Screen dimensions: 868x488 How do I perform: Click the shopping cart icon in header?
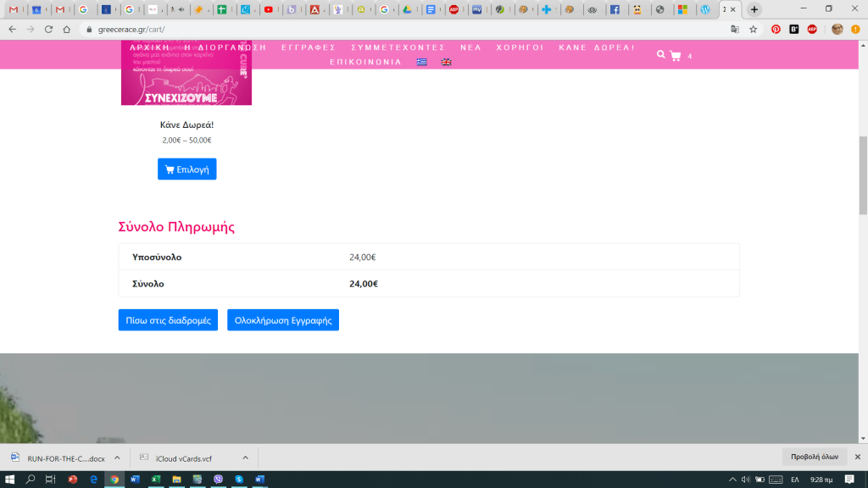pos(676,56)
